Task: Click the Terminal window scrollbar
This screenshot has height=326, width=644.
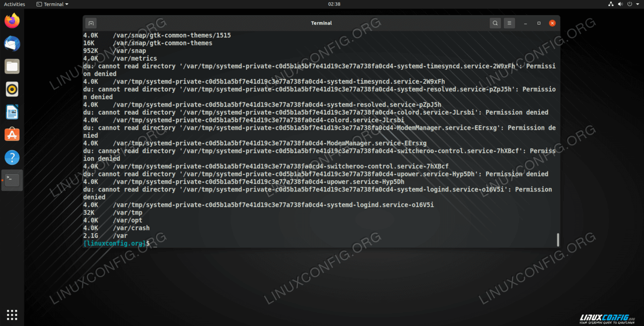Action: point(558,239)
